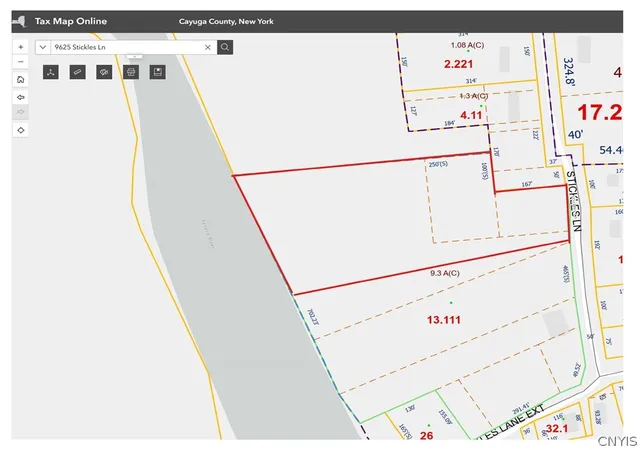Go forward to next map extent
Viewport: 640px width, 450px height.
[x=21, y=112]
